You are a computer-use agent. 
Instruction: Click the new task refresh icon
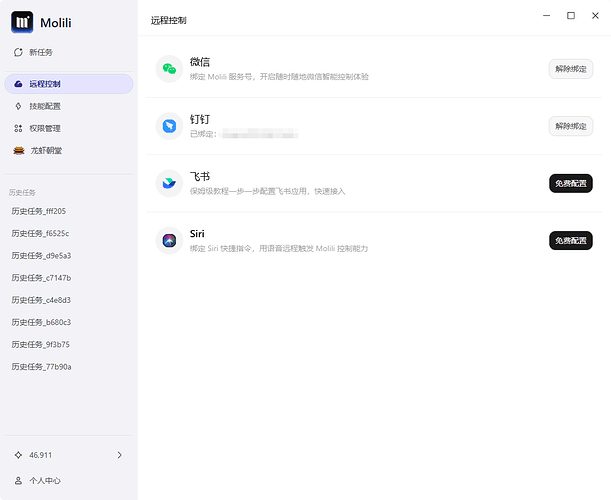pos(18,52)
